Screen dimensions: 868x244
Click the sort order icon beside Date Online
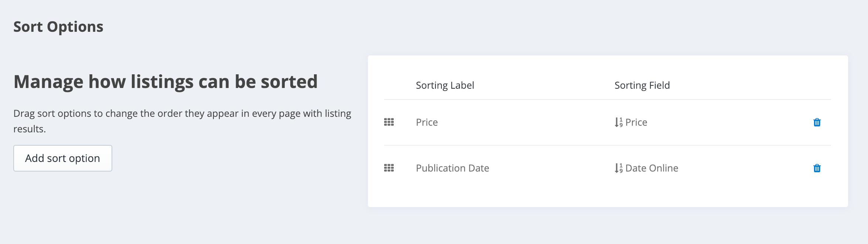(x=619, y=168)
